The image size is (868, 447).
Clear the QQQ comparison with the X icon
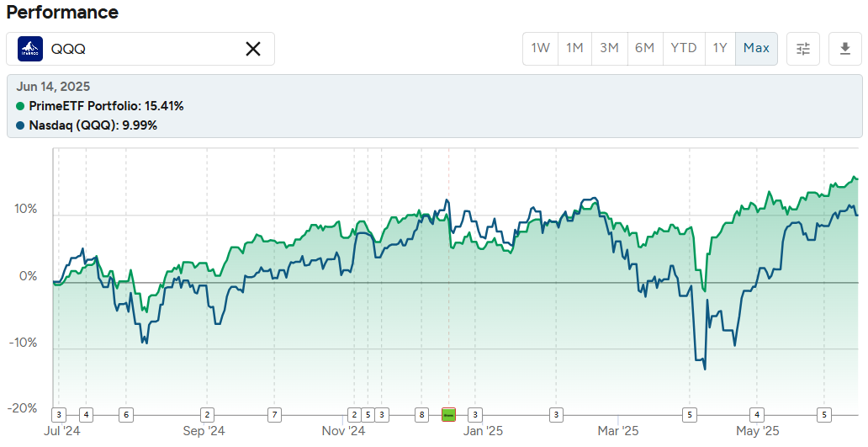tap(253, 49)
